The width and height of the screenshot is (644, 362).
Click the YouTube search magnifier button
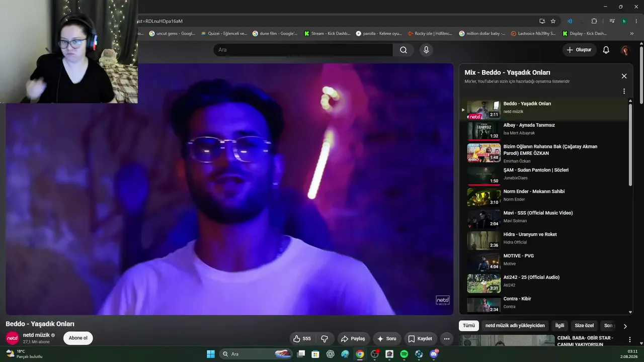tap(404, 50)
